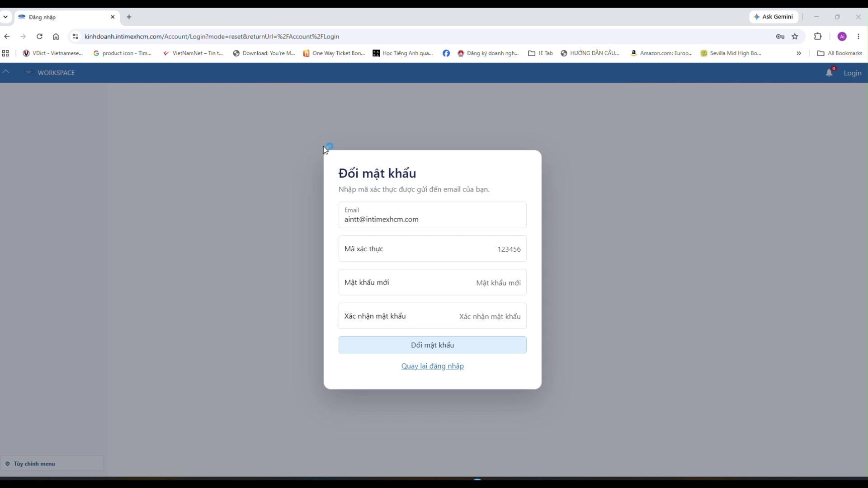This screenshot has width=868, height=488.
Task: Click the browser Back arrow
Action: click(x=7, y=37)
